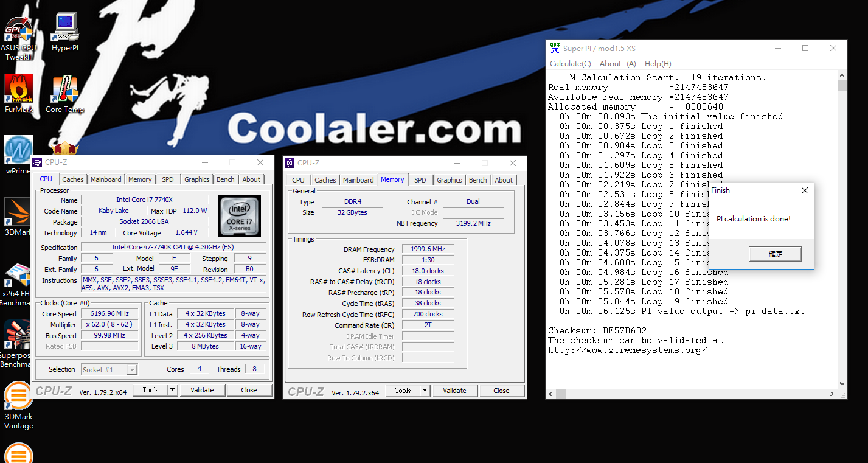Click the Threads value 8
The width and height of the screenshot is (868, 463).
(x=254, y=369)
